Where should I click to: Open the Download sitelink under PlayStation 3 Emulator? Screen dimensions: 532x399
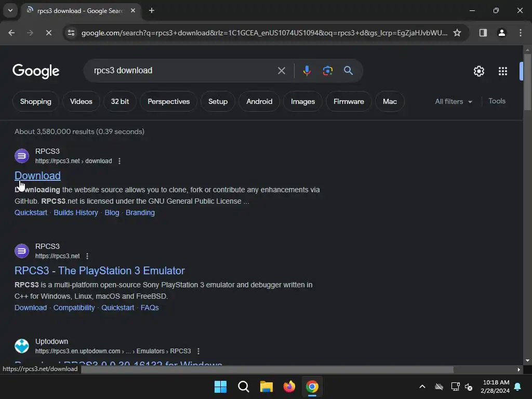click(31, 308)
